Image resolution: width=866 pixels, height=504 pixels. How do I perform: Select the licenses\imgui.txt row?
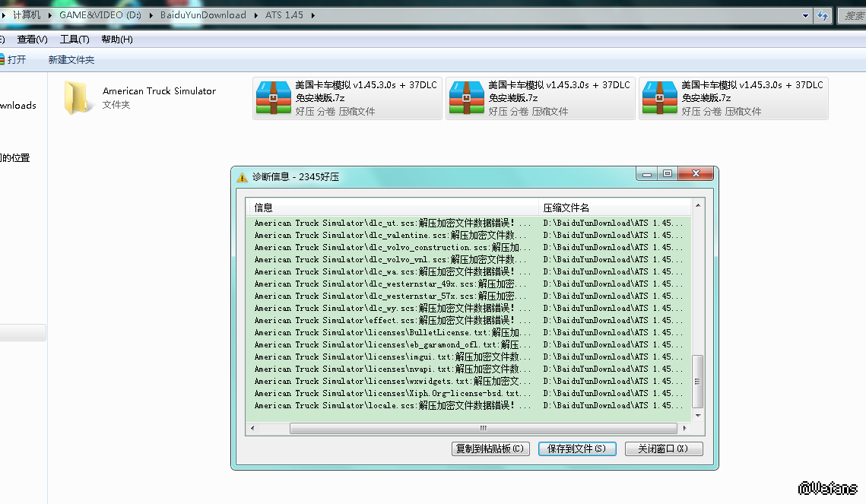468,357
